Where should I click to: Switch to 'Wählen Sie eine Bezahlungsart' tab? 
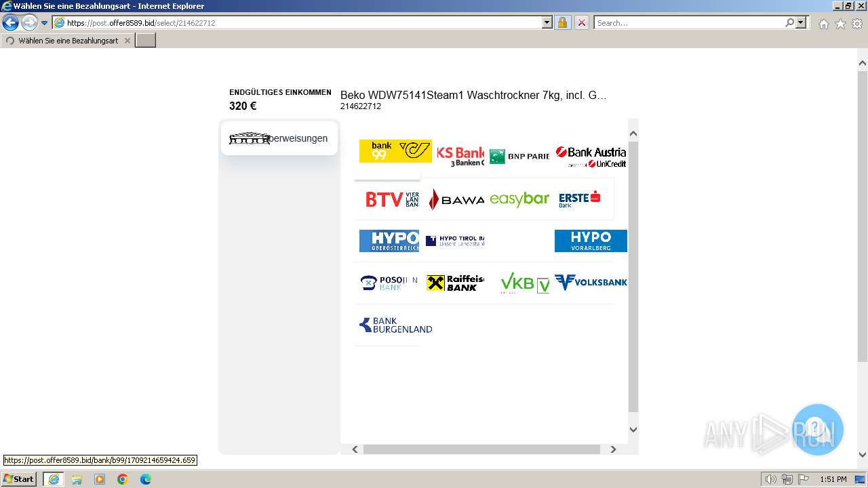(x=68, y=41)
